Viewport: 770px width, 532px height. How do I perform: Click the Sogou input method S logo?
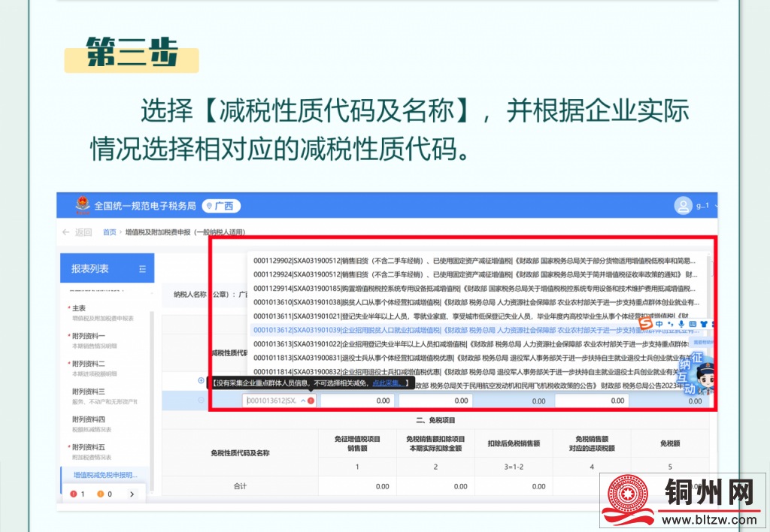pos(646,323)
